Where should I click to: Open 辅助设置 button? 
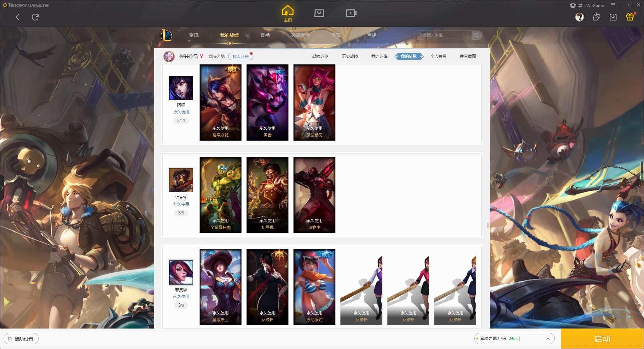click(21, 339)
